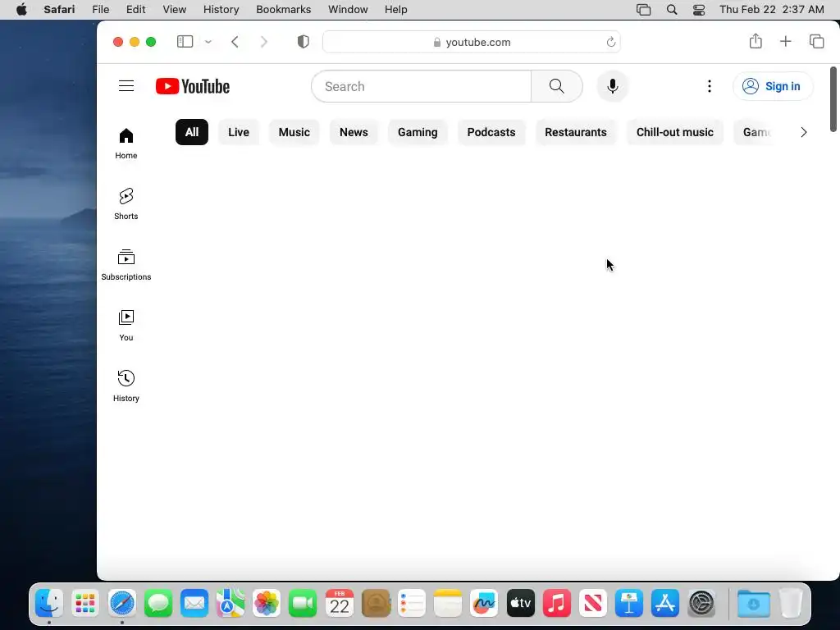840x630 pixels.
Task: Go forward in Safari
Action: (263, 42)
